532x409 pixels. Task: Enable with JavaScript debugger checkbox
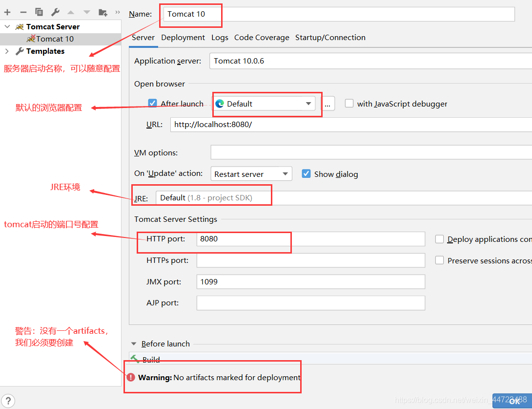pos(349,103)
